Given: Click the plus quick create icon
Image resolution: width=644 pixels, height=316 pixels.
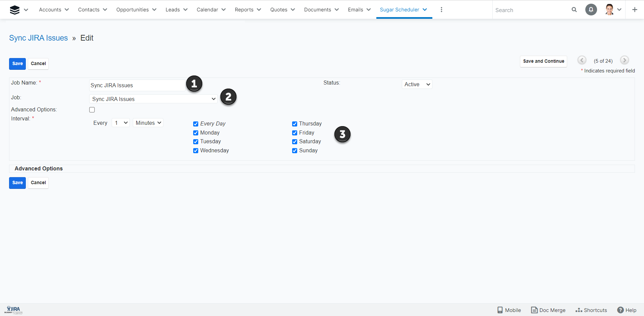Looking at the screenshot, I should click(634, 10).
